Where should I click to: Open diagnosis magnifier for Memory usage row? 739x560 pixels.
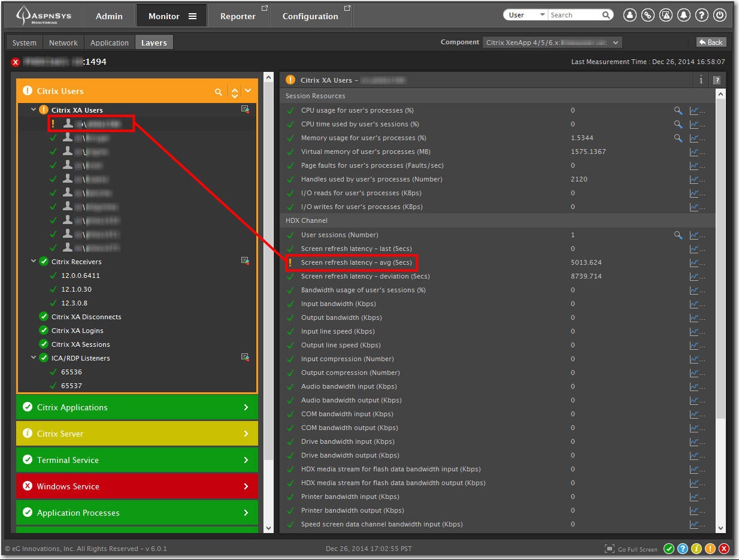678,138
